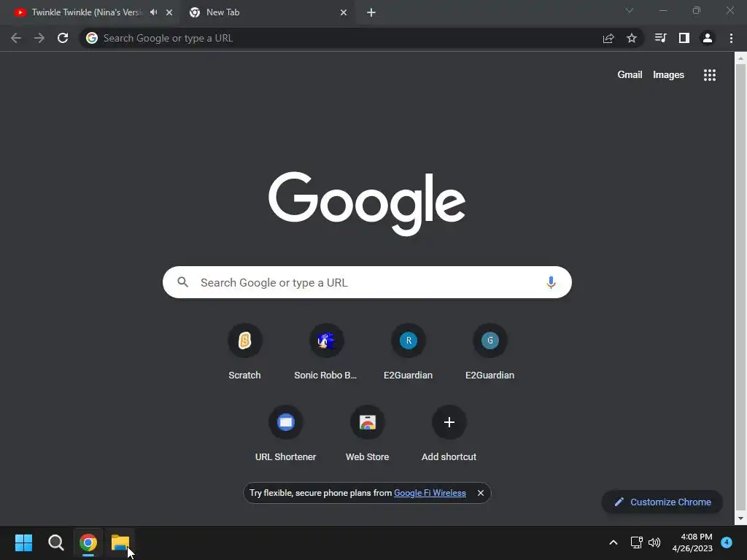747x560 pixels.
Task: Open the side panel
Action: click(x=684, y=38)
